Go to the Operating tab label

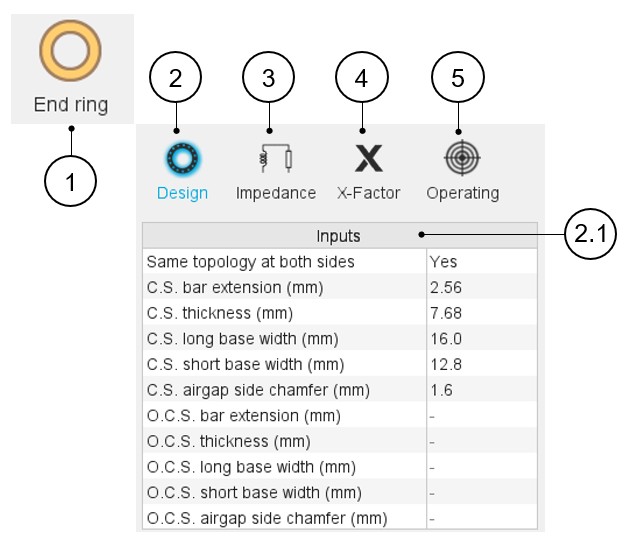pyautogui.click(x=462, y=193)
